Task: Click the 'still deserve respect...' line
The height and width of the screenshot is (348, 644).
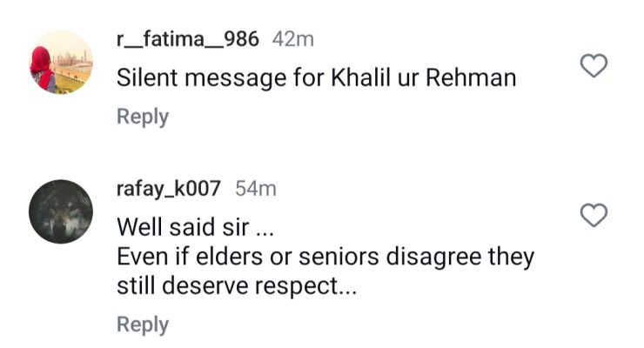Action: (x=237, y=287)
